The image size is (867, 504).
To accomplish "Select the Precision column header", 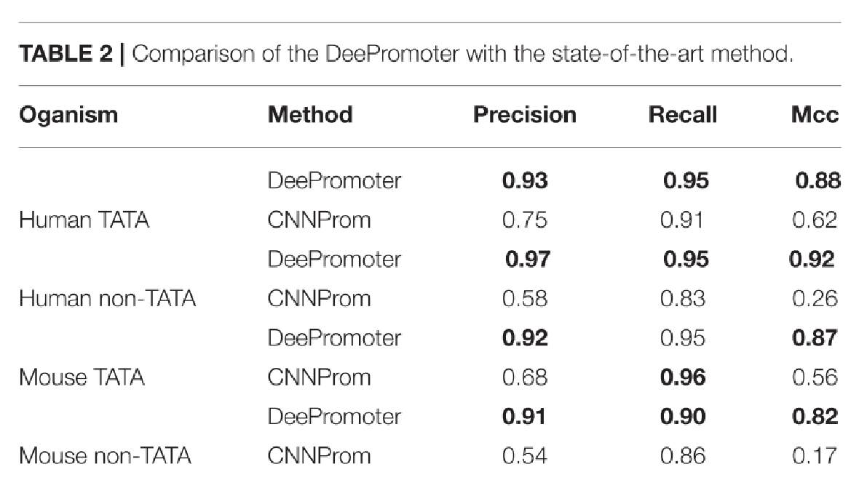I will tap(524, 114).
